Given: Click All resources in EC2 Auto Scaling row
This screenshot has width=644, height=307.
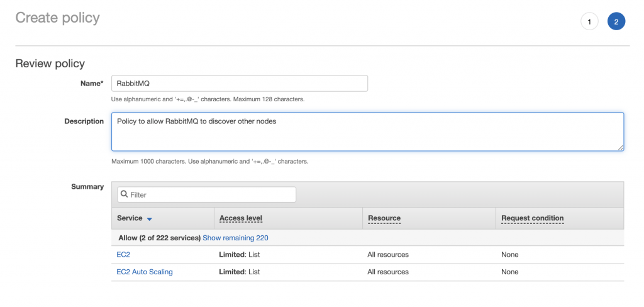Looking at the screenshot, I should click(x=388, y=272).
